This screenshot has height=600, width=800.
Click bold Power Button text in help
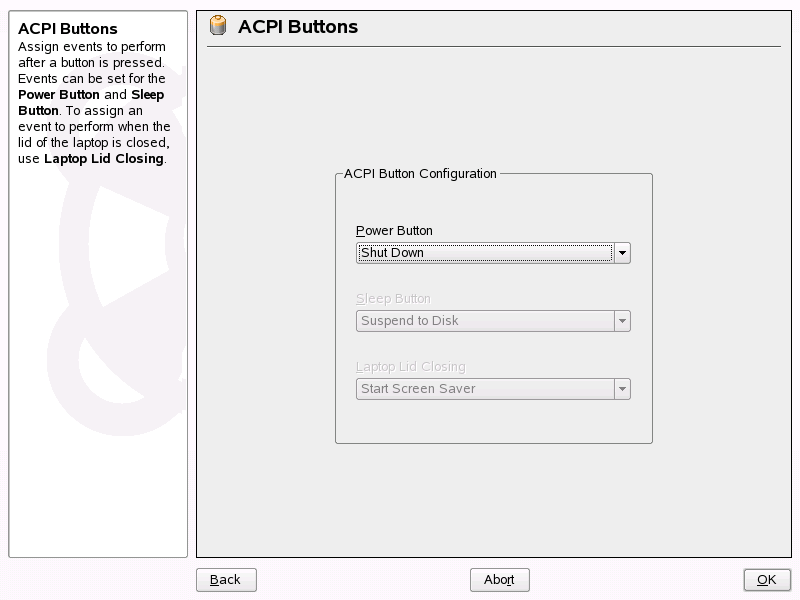click(59, 95)
